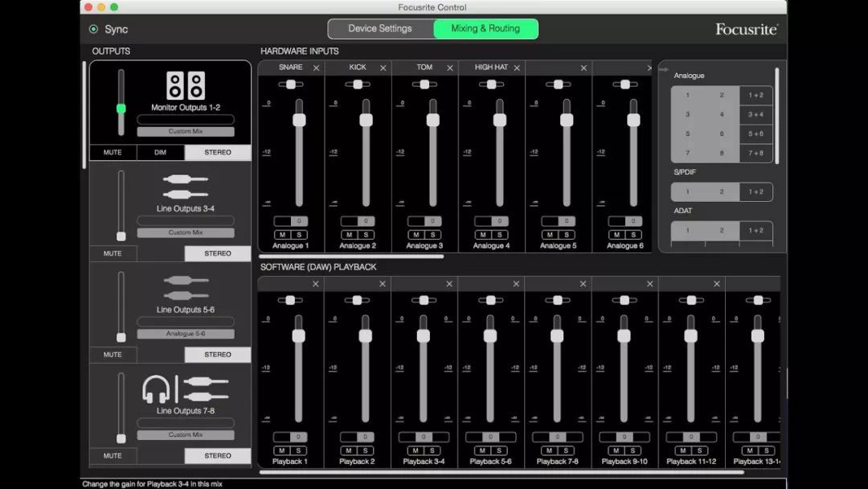The image size is (868, 489).
Task: Solo the Analogue 1 input channel
Action: pos(299,236)
